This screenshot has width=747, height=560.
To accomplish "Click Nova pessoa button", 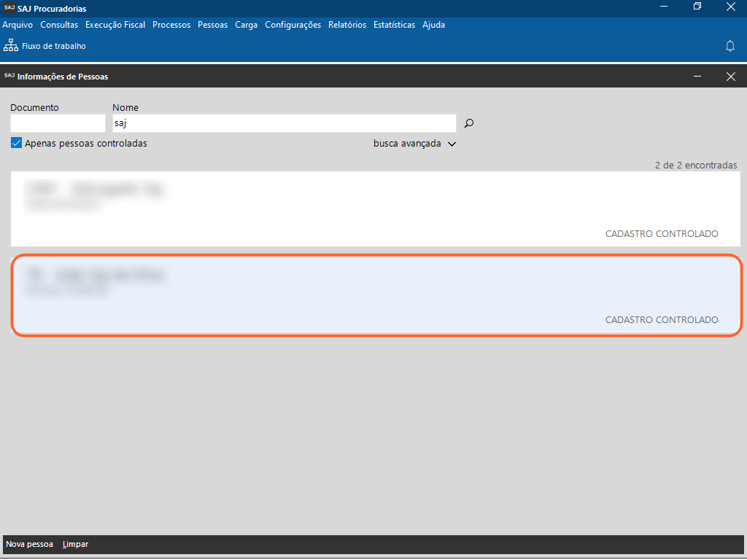I will pos(29,544).
